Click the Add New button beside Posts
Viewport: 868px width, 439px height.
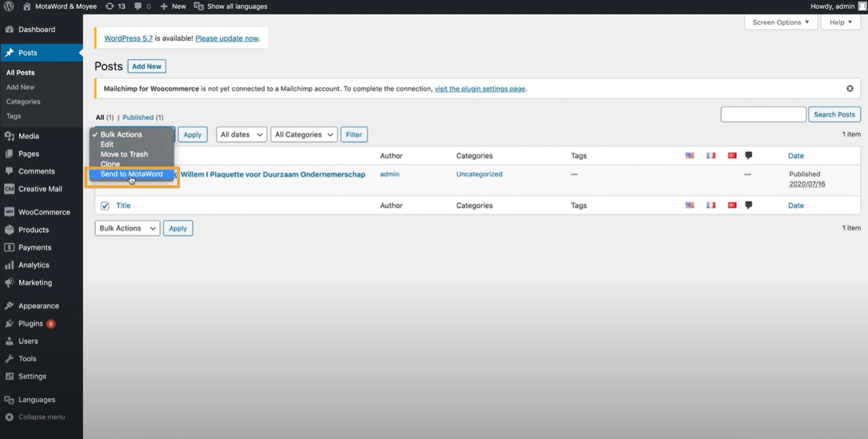point(147,66)
